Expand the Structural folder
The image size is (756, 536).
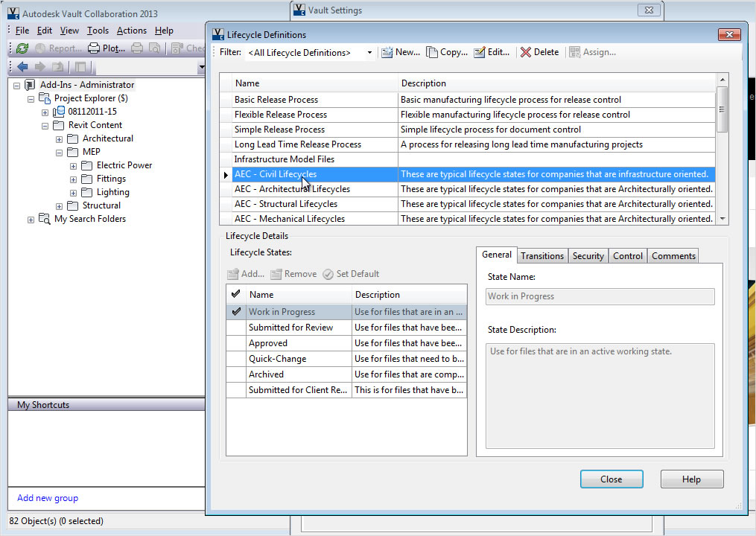pos(59,206)
